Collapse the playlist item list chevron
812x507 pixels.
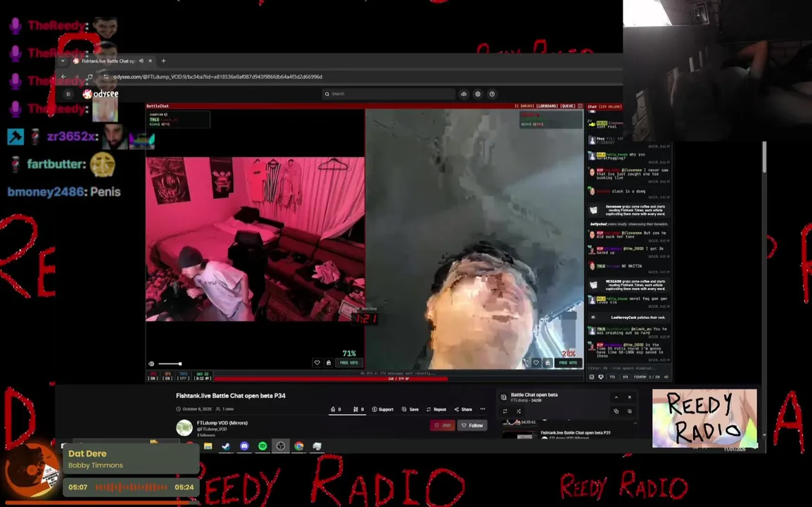coord(635,423)
